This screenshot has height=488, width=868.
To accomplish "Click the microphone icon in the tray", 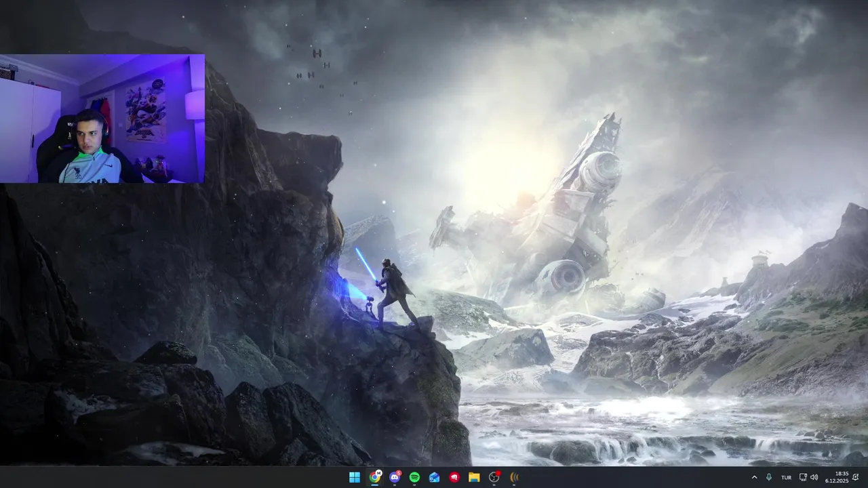I will [x=769, y=477].
